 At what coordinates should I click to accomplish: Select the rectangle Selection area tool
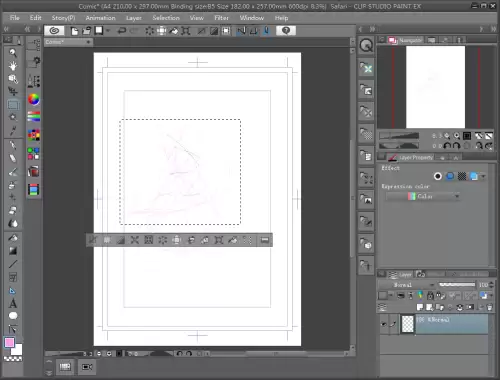click(13, 105)
